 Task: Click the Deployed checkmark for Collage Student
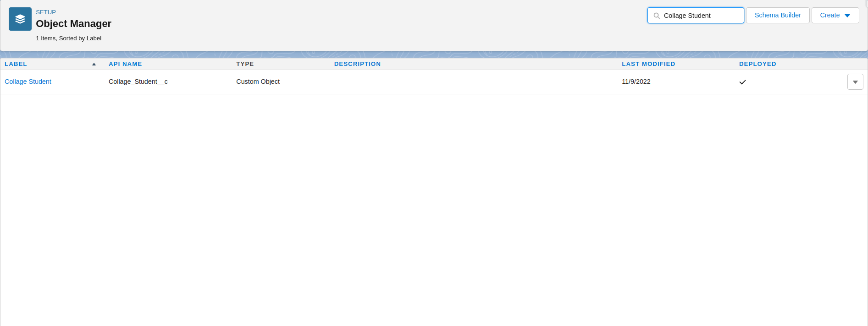coord(742,82)
